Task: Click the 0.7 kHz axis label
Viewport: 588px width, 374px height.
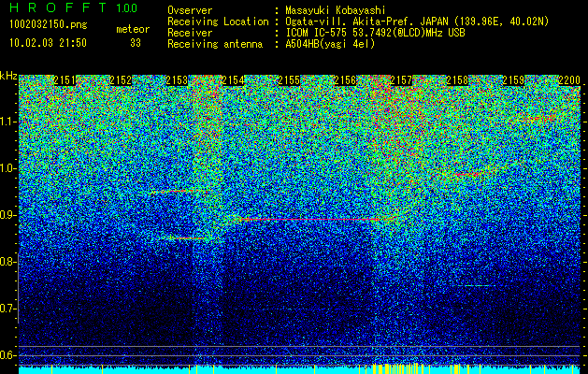Action: [x=7, y=309]
